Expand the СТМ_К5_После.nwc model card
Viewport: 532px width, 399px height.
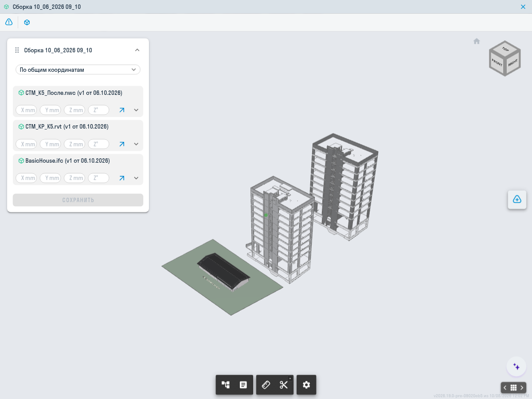[136, 110]
